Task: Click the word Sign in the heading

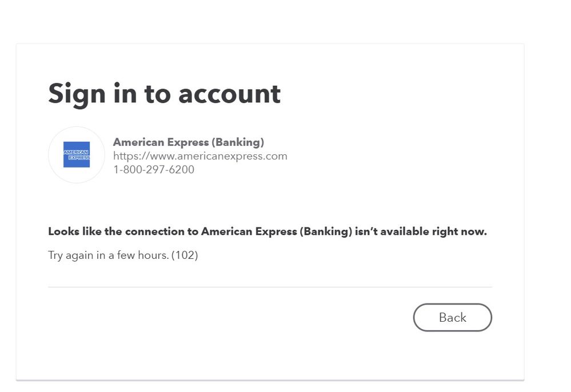Action: click(x=77, y=94)
